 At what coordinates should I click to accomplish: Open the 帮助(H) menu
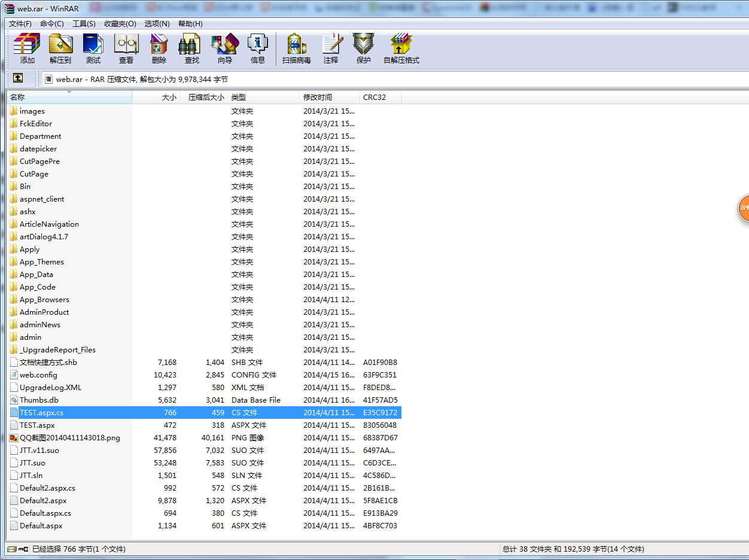pyautogui.click(x=190, y=23)
